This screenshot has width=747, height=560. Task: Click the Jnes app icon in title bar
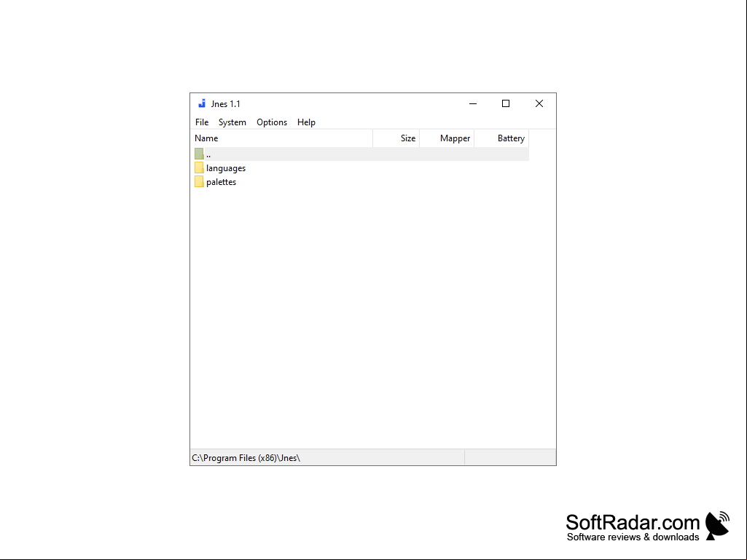202,103
